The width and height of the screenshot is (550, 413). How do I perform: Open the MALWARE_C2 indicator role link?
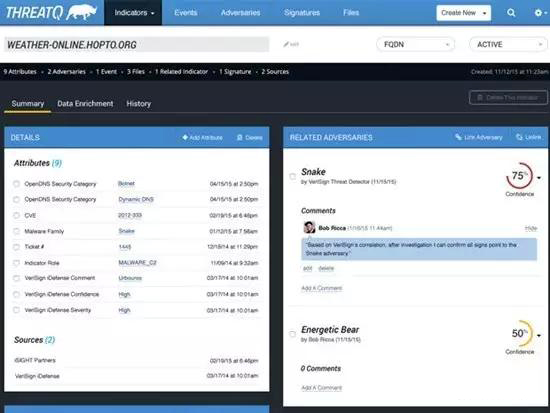[138, 262]
